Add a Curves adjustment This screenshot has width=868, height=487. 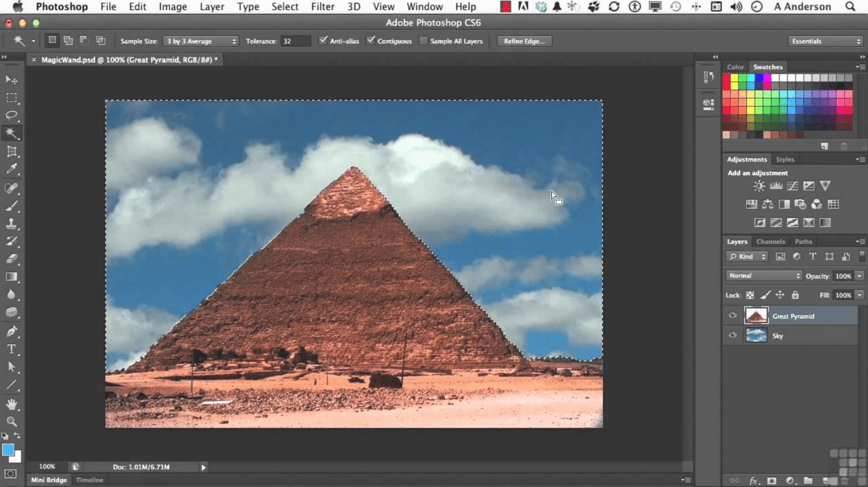pos(793,186)
